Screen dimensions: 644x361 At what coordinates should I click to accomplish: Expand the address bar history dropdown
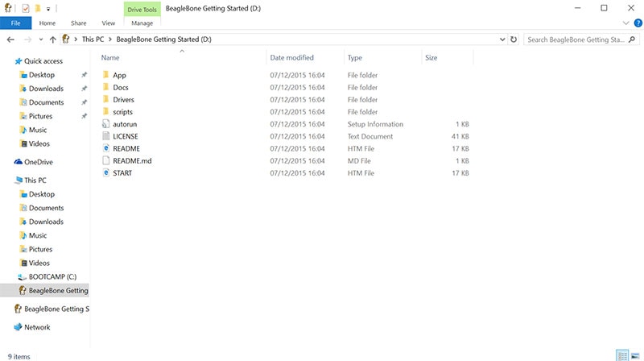coord(502,39)
